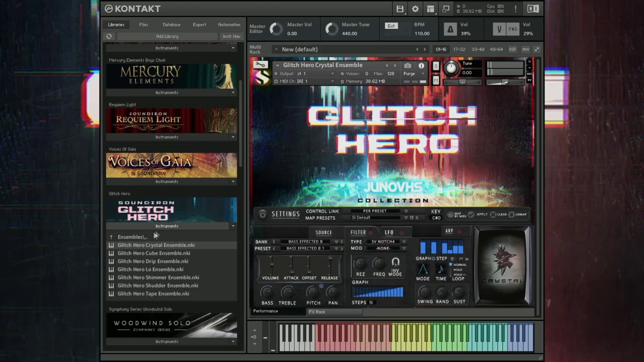The height and width of the screenshot is (362, 644).
Task: Click the Map By MIDI icon
Action: pos(450,214)
